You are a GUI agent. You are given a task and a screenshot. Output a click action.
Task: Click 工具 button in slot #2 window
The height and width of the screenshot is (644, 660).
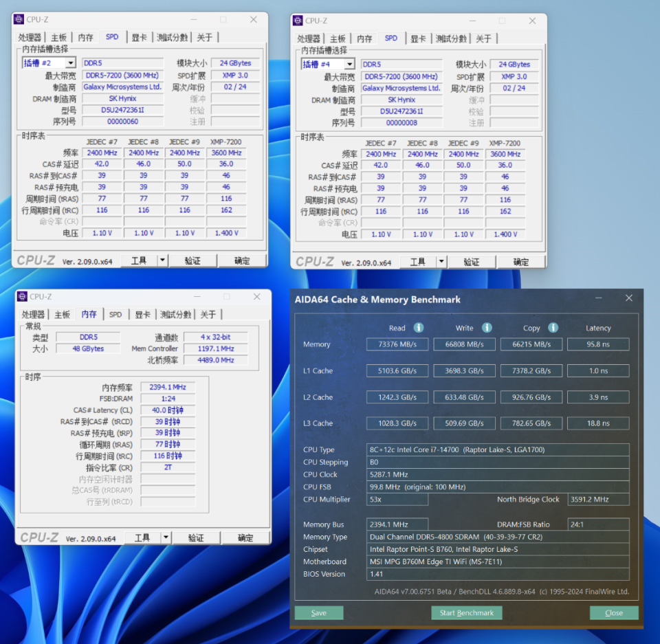tap(139, 260)
